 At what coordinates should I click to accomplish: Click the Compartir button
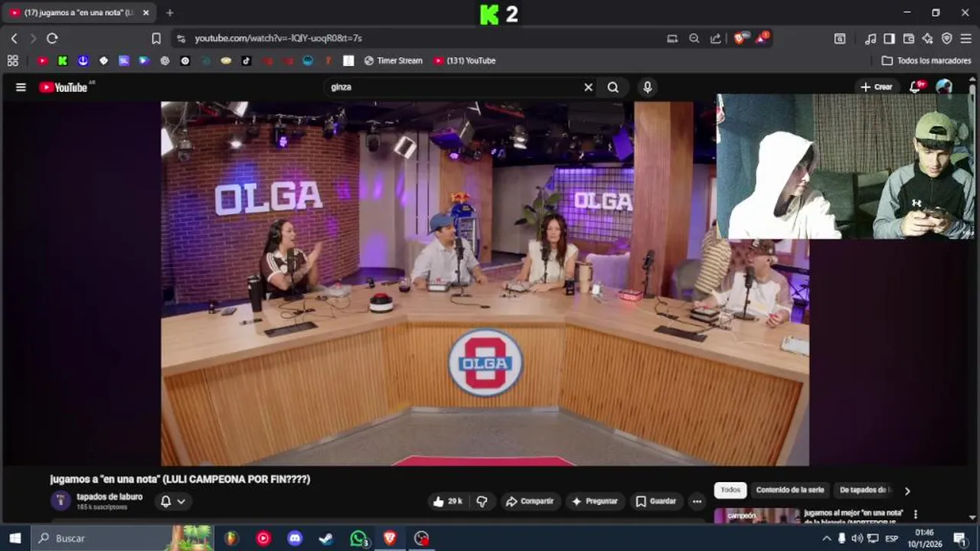click(x=530, y=501)
